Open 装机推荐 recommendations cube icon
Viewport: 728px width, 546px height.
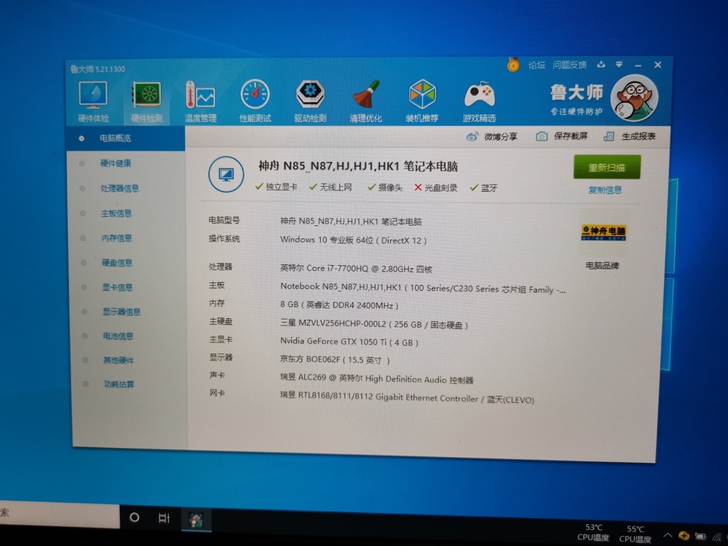click(422, 101)
